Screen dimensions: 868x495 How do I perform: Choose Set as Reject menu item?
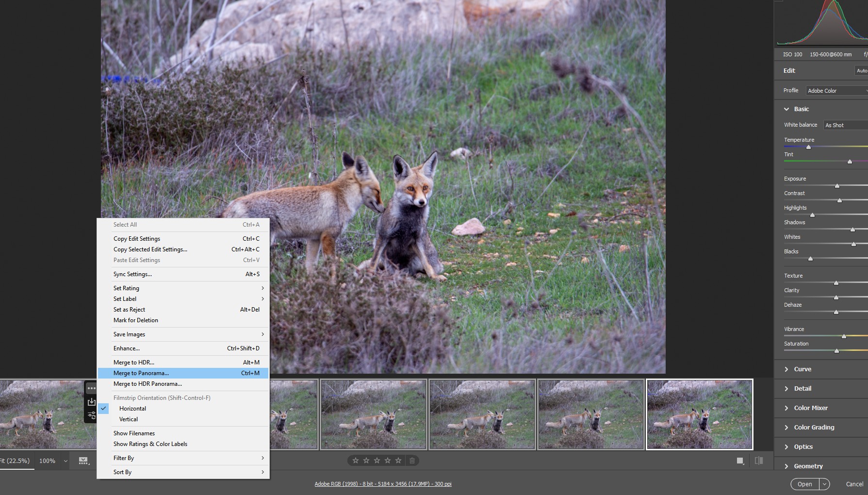183,310
